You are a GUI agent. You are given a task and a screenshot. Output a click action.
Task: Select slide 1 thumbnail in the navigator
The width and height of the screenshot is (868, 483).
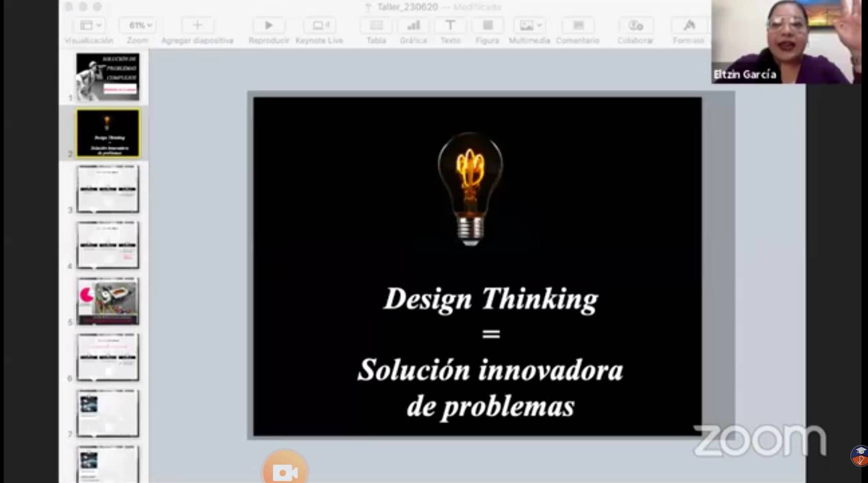[107, 77]
